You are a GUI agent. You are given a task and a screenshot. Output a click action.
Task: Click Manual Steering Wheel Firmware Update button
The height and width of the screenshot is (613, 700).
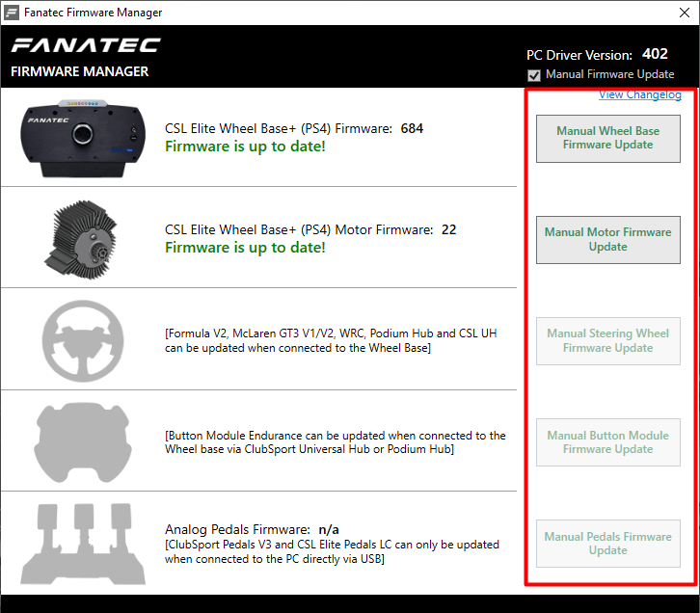[608, 341]
